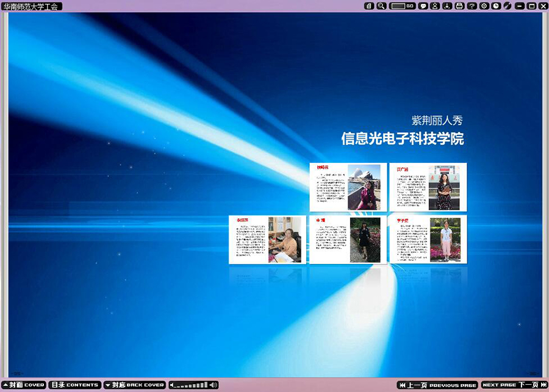The height and width of the screenshot is (392, 549).
Task: Click the clock auto-flip icon
Action: tap(496, 6)
